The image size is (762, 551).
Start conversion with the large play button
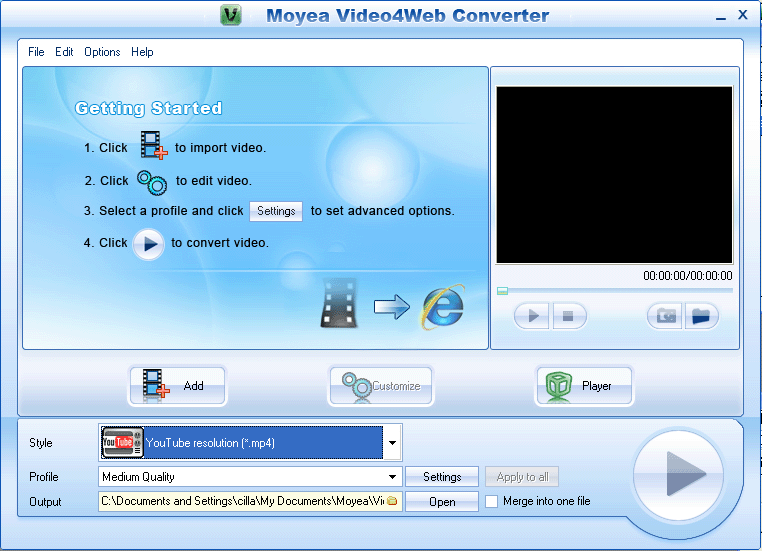(x=679, y=474)
